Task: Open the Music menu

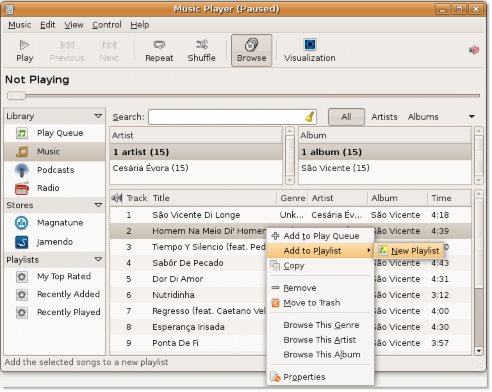Action: 19,25
